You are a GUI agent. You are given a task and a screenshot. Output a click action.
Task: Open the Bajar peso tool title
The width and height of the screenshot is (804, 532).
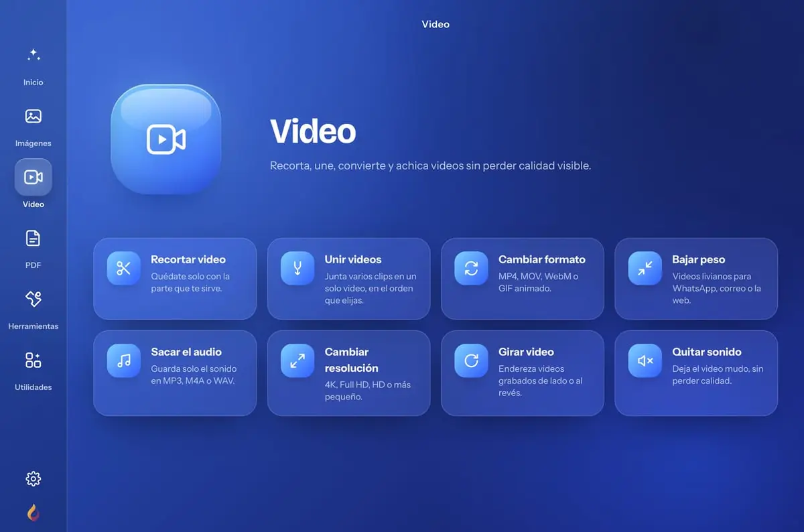[x=699, y=259]
